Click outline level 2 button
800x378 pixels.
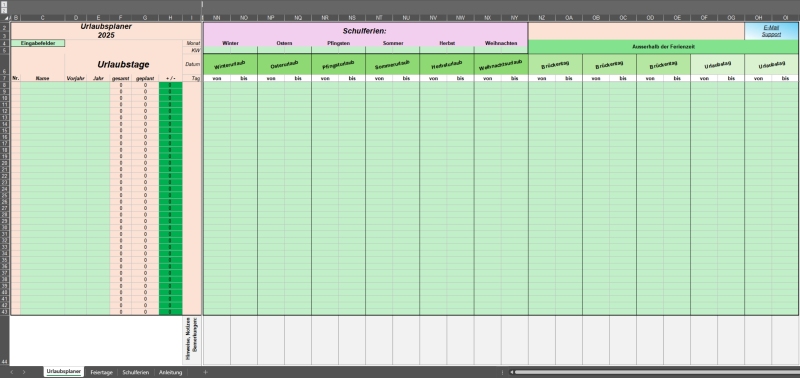point(4,10)
